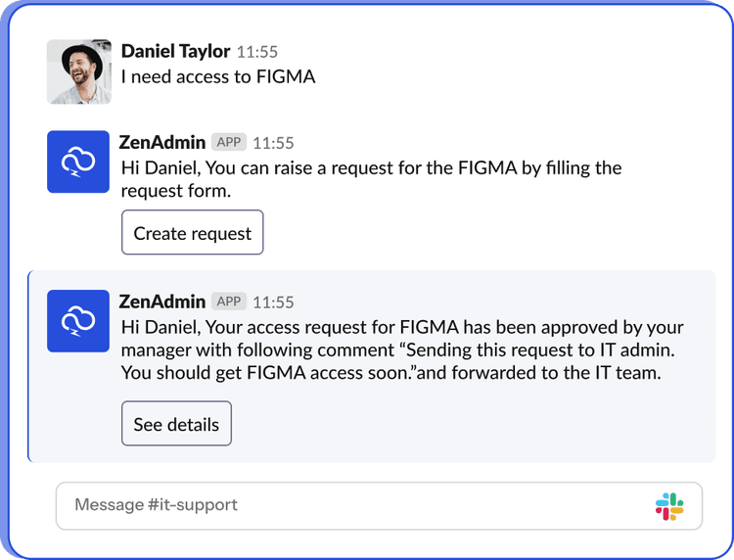Image resolution: width=734 pixels, height=560 pixels.
Task: Open Daniel Taylor's name link
Action: 176,50
